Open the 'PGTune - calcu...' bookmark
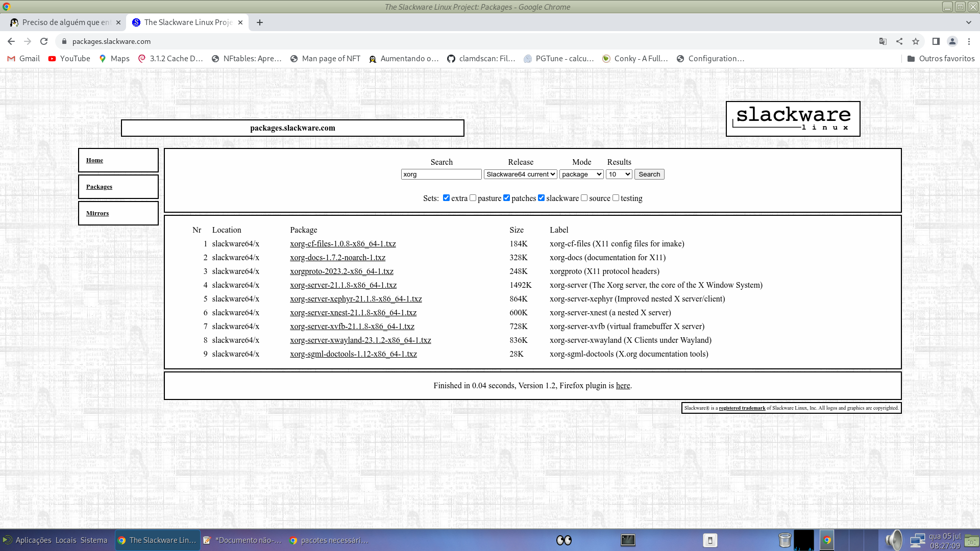The height and width of the screenshot is (551, 980). (559, 59)
